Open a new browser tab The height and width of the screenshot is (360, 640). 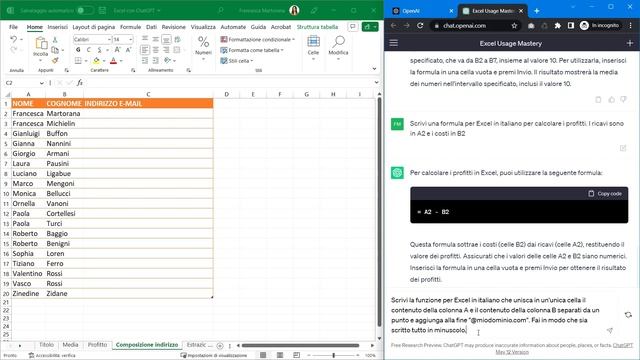(x=537, y=11)
